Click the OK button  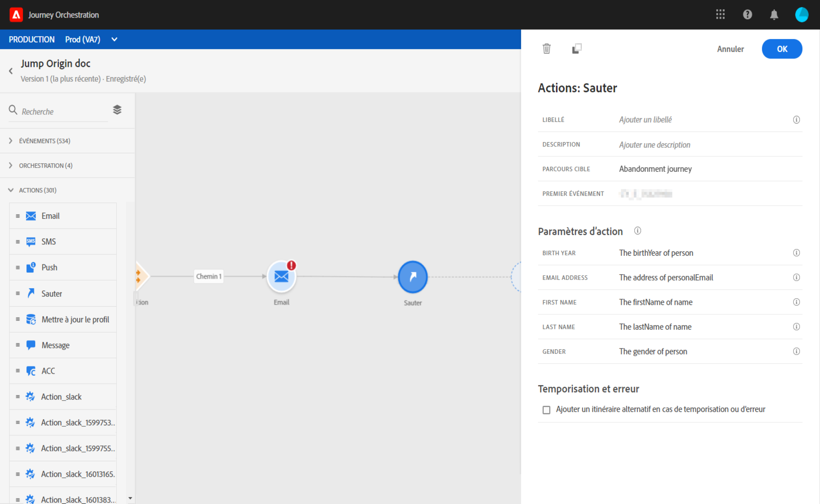click(x=782, y=49)
